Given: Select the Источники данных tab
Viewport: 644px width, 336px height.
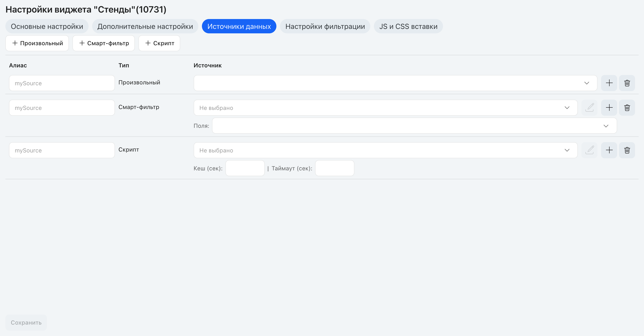Looking at the screenshot, I should pos(239,26).
